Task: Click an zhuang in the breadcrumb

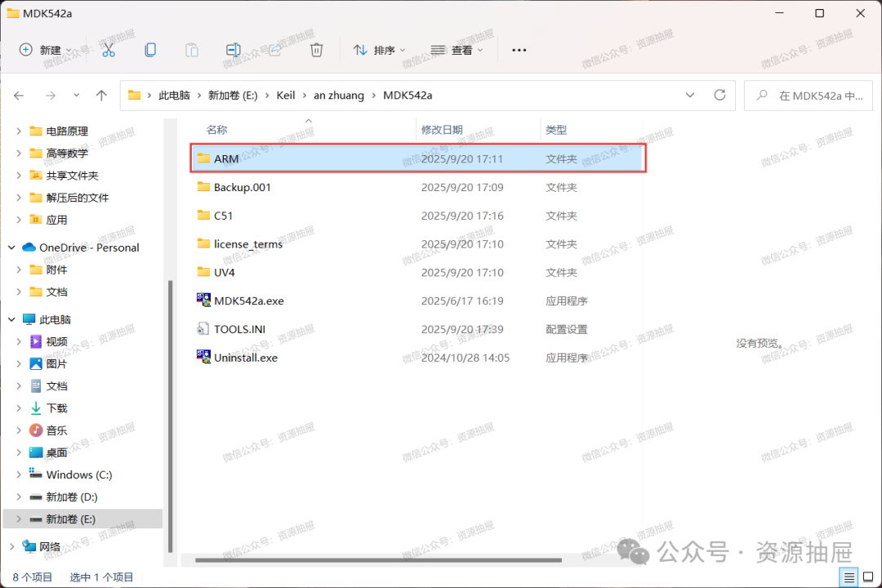Action: pos(339,96)
